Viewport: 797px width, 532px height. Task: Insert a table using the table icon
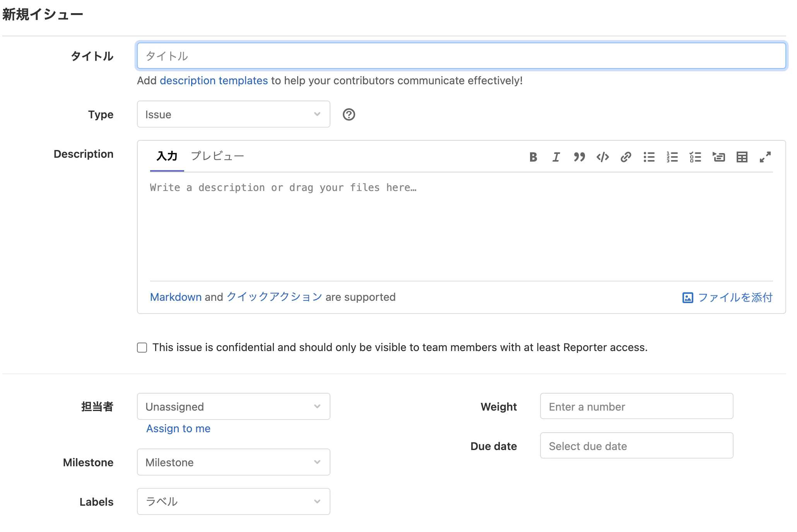tap(742, 157)
